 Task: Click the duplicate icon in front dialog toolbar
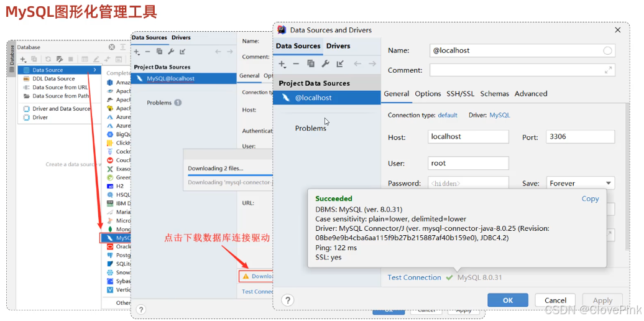(x=311, y=63)
